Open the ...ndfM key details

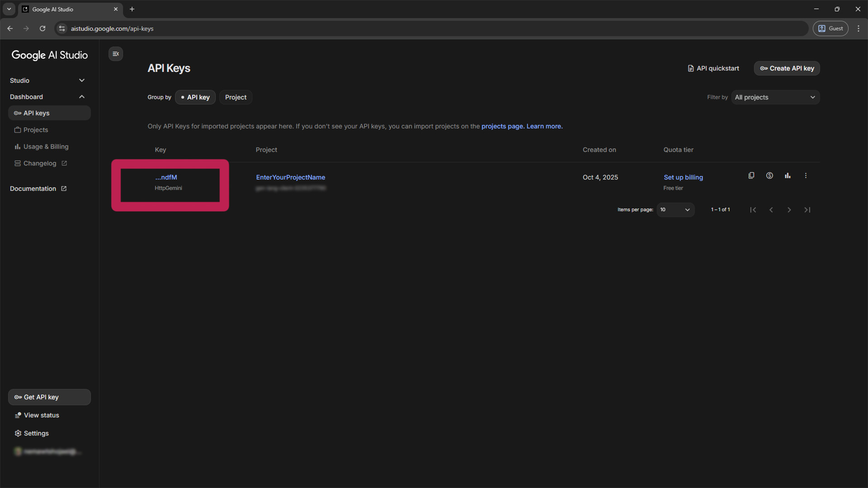(x=166, y=177)
